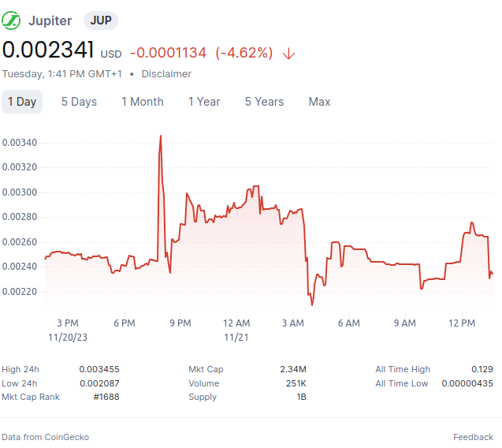
Task: Show the 1 Year price chart
Action: (204, 102)
